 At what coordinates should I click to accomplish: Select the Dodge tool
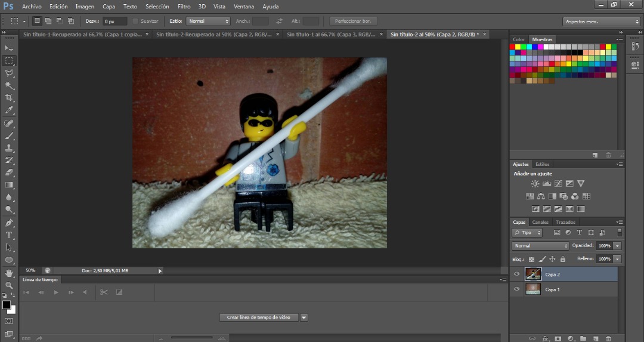coord(9,209)
